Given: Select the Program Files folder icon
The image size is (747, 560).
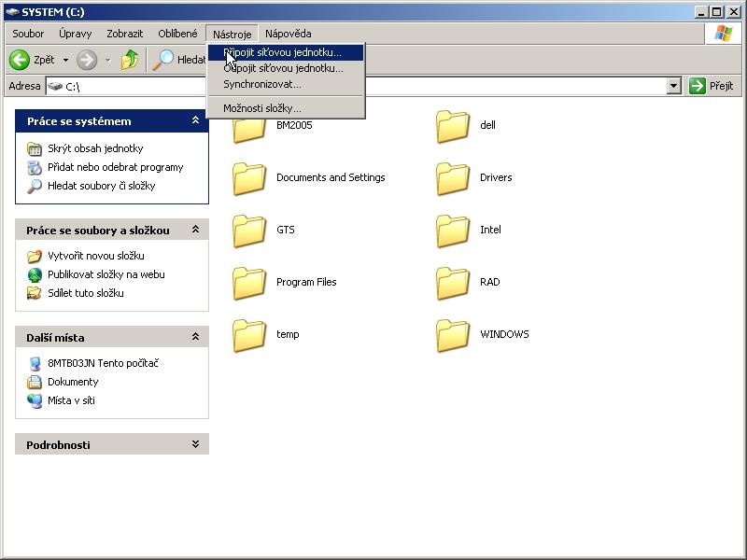Looking at the screenshot, I should point(249,284).
